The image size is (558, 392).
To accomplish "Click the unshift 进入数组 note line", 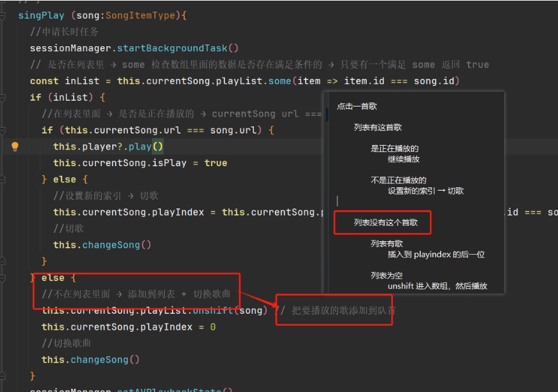I will 437,286.
